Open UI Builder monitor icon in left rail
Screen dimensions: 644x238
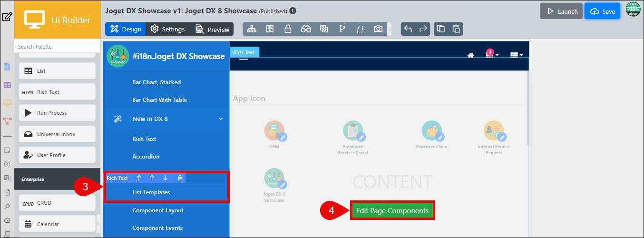pyautogui.click(x=7, y=103)
